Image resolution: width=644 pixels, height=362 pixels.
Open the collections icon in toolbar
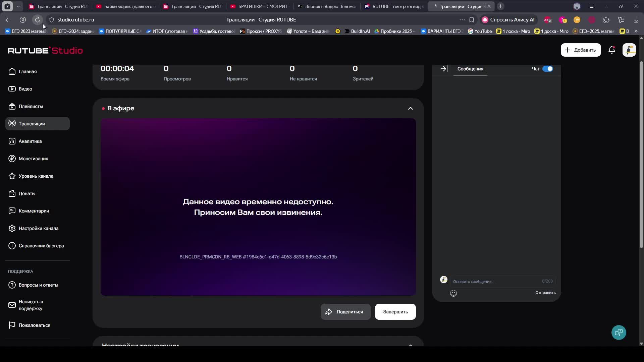[x=621, y=20]
